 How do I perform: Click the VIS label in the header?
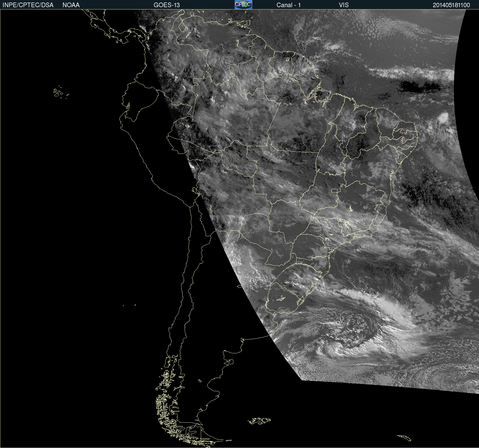[343, 5]
